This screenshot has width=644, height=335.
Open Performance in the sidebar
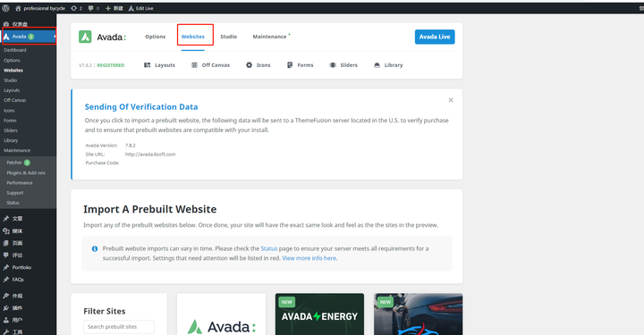tap(20, 183)
